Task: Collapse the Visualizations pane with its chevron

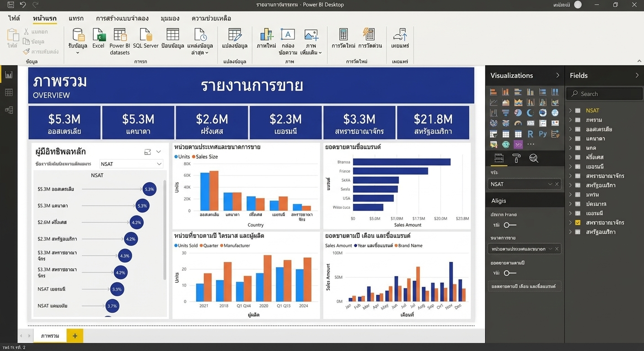Action: pyautogui.click(x=558, y=75)
